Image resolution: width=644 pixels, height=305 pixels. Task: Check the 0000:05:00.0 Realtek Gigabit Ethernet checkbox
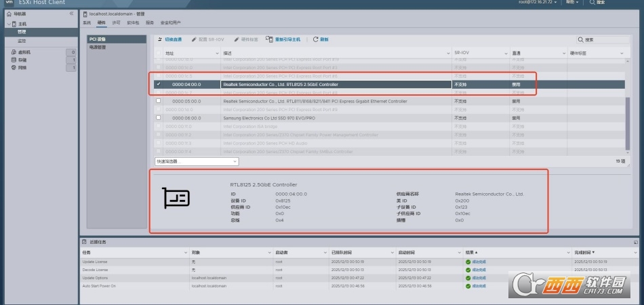[159, 101]
